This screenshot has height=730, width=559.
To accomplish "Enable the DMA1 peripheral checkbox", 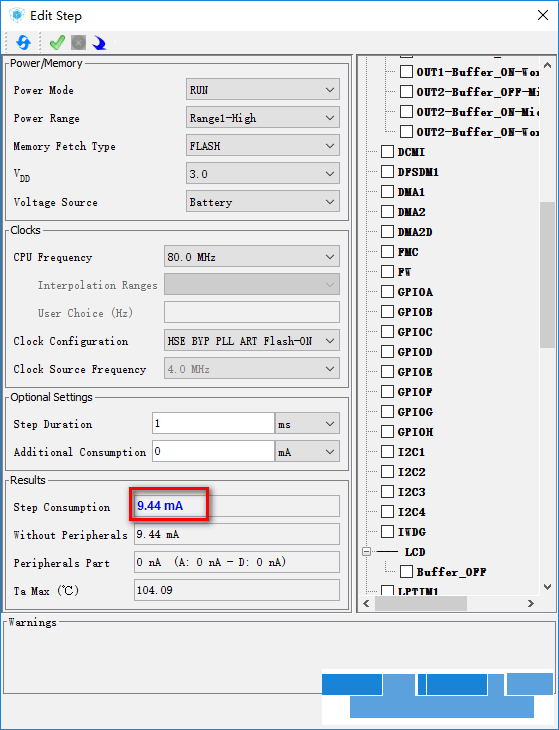I will (x=387, y=191).
